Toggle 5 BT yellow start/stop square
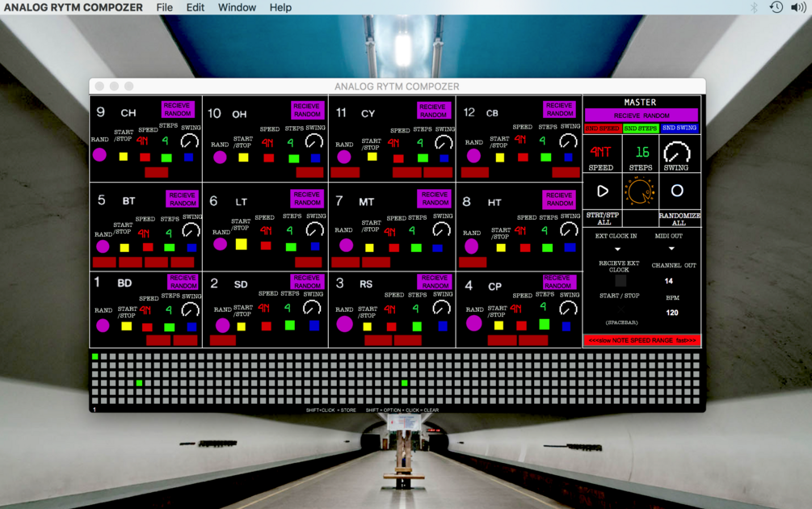The width and height of the screenshot is (812, 509). 124,247
